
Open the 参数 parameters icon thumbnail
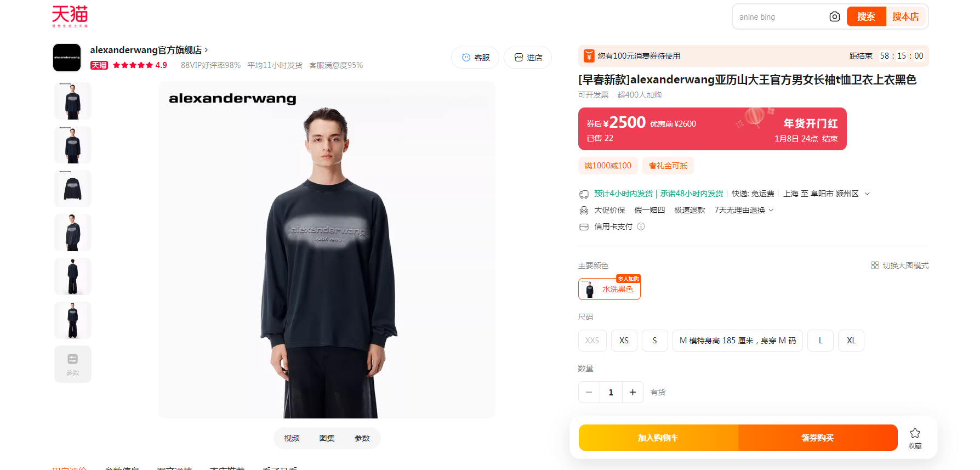[x=73, y=364]
